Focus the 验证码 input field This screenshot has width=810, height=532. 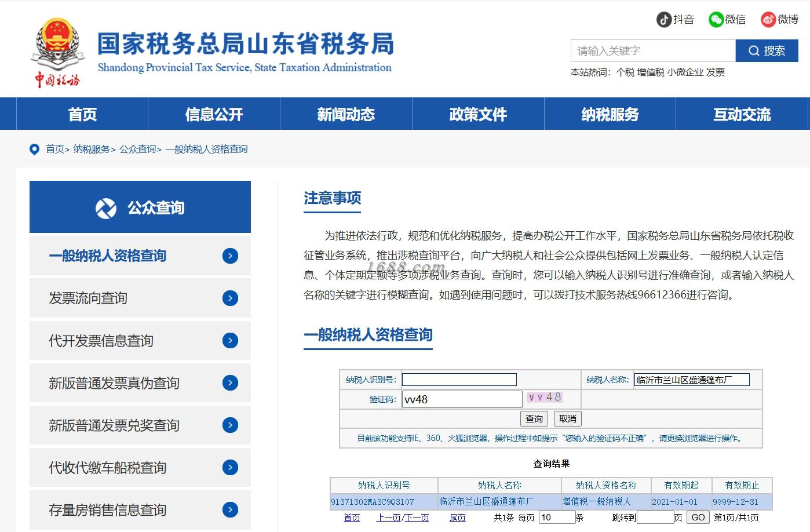click(462, 399)
